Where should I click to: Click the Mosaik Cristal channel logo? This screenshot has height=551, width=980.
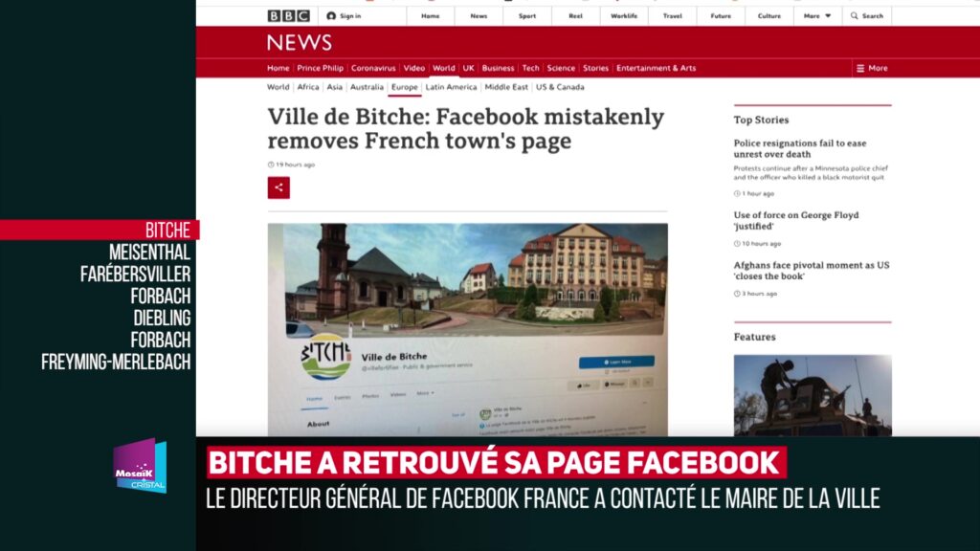pos(140,466)
